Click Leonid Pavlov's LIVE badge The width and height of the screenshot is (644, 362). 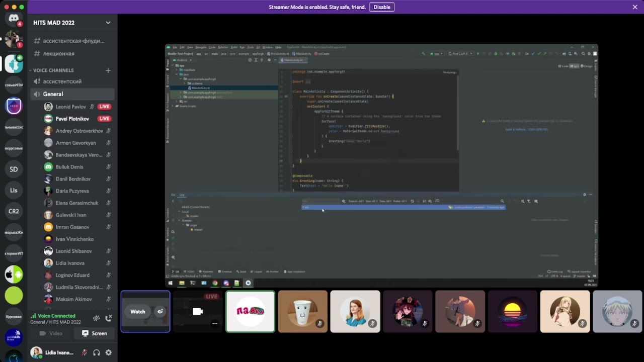click(104, 107)
